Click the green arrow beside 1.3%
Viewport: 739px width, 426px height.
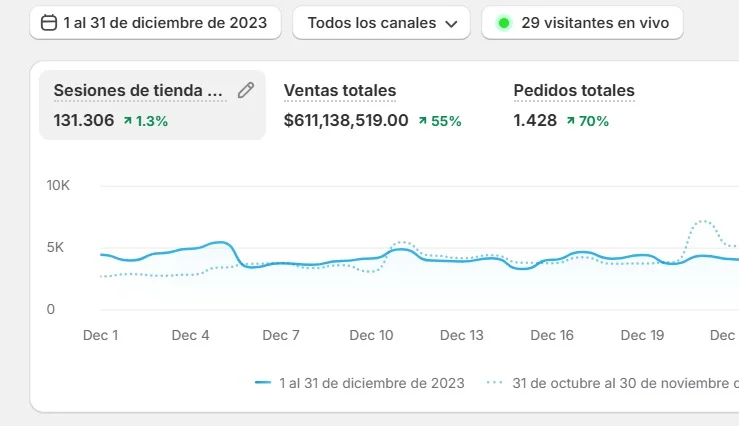128,121
